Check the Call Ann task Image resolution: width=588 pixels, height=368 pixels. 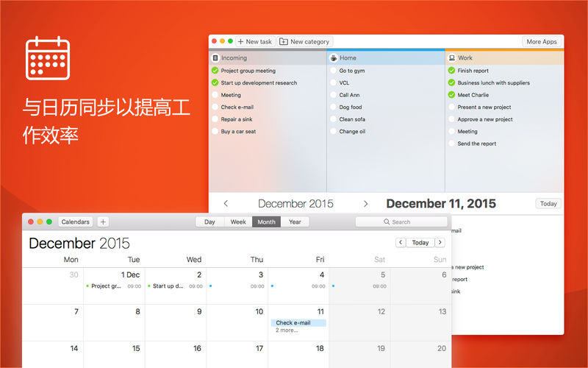coord(334,95)
